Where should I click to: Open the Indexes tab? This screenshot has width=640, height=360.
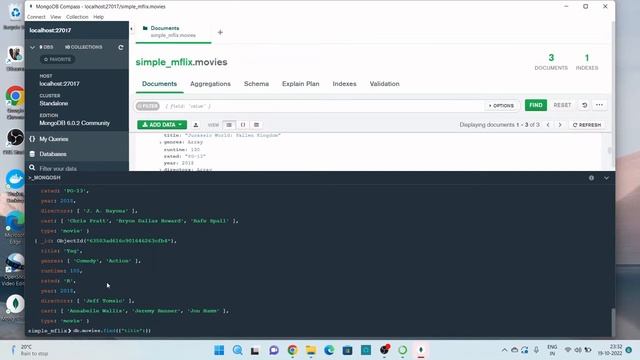click(344, 84)
